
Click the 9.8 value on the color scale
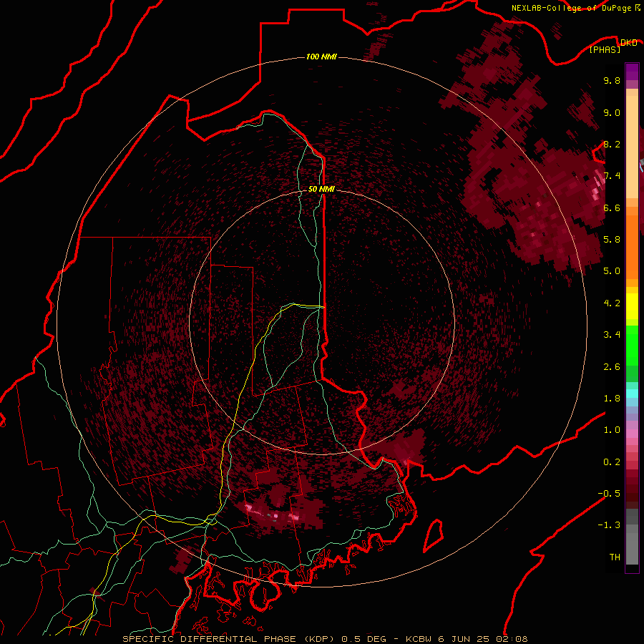612,80
